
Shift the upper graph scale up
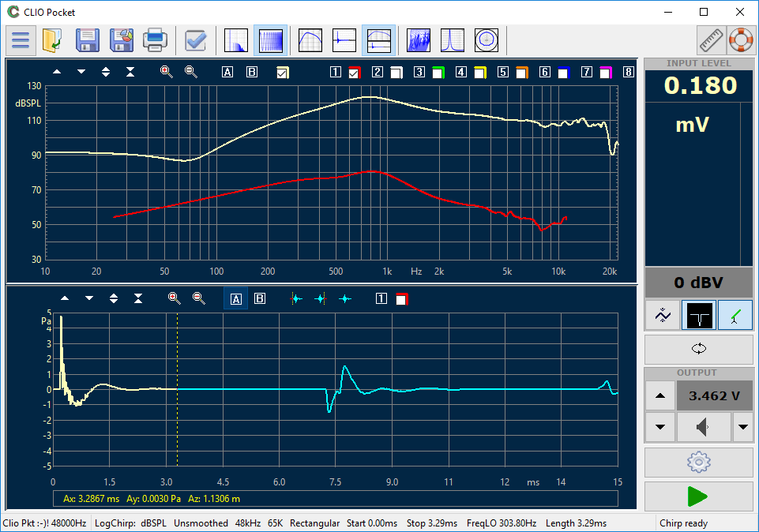57,72
